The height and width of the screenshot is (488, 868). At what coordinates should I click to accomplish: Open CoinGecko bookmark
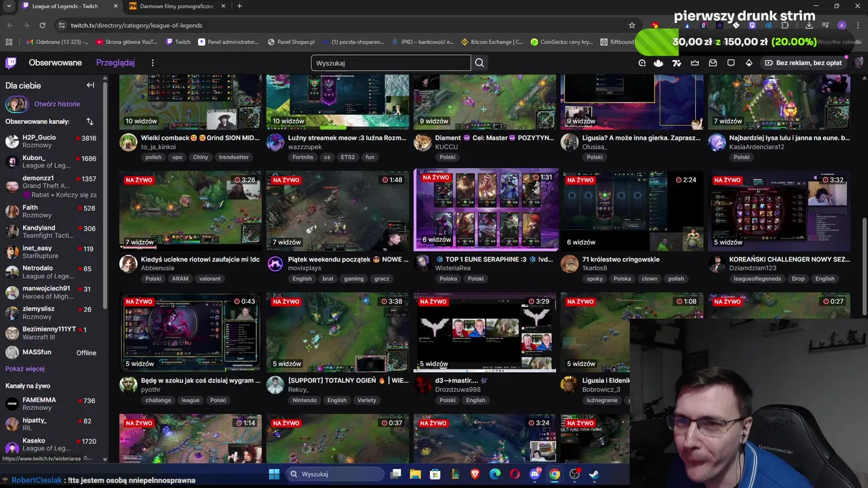point(561,42)
